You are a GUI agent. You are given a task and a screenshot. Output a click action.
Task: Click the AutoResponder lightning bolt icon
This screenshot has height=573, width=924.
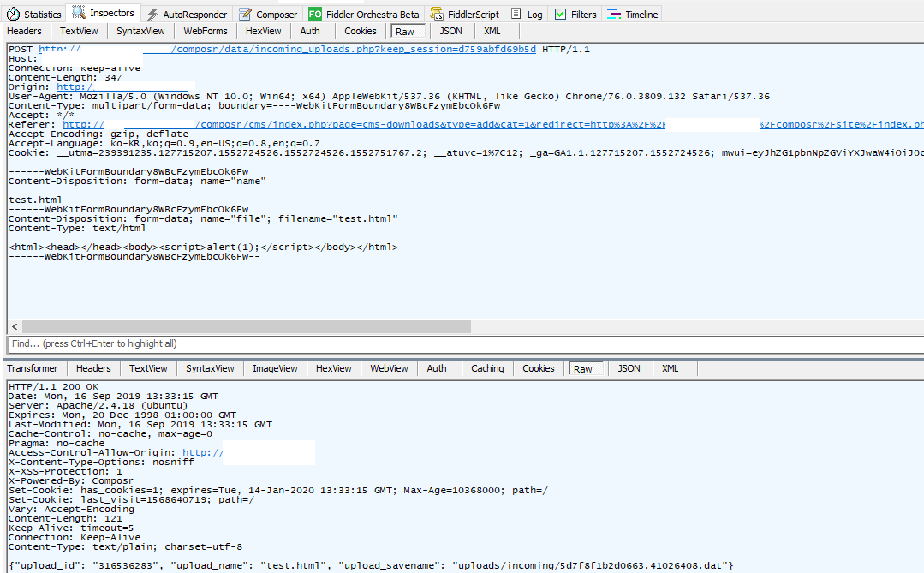(x=152, y=14)
